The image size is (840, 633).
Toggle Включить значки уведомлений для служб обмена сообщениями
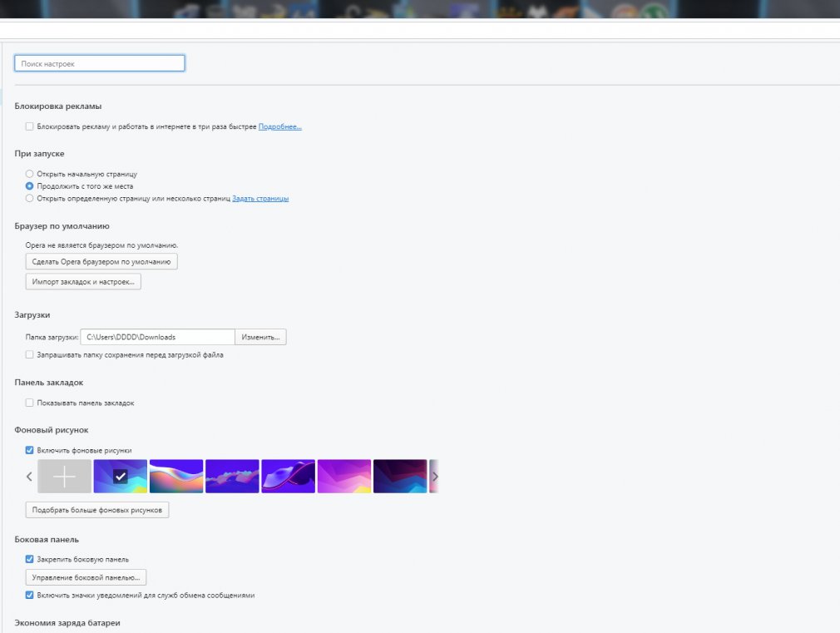coord(29,595)
